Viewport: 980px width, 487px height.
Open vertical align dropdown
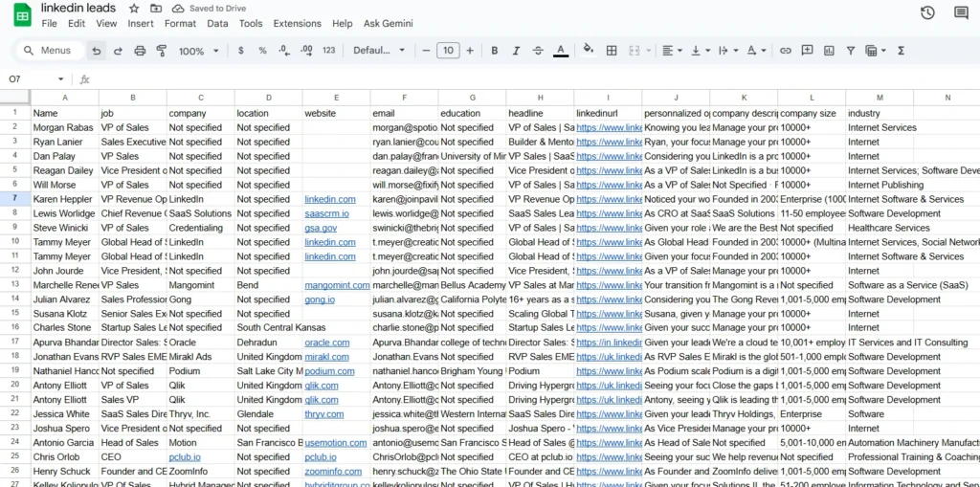pyautogui.click(x=700, y=51)
